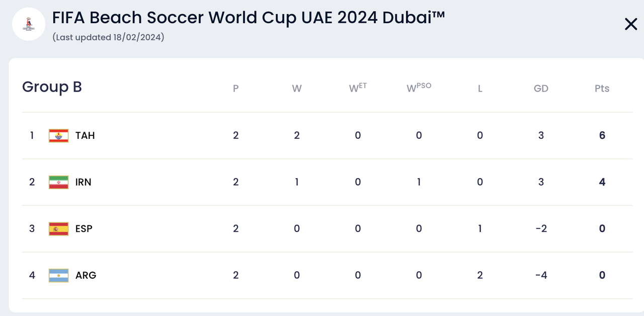Open the IRN team link
Viewport: 644px width, 316px height.
84,182
